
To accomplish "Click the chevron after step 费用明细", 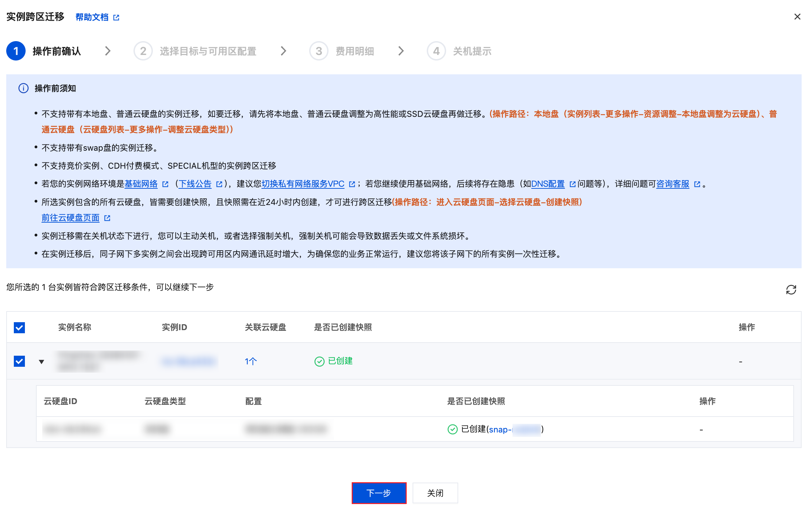I will 401,51.
